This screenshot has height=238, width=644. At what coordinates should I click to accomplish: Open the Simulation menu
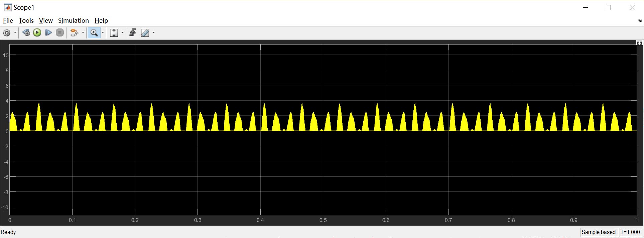pos(74,21)
